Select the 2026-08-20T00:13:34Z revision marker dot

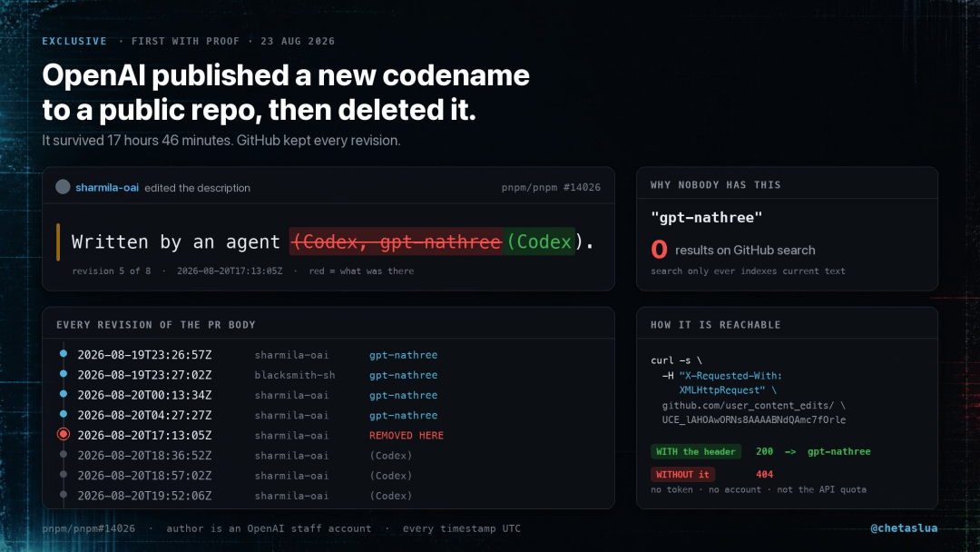point(64,394)
